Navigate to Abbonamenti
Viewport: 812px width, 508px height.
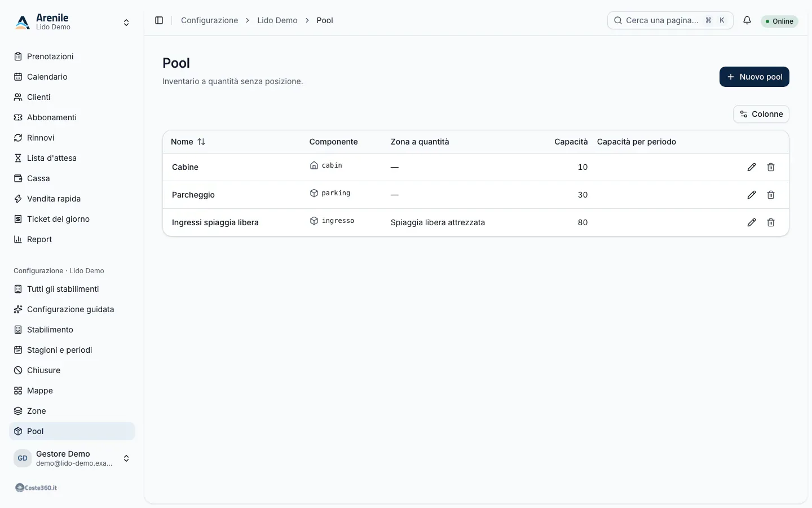click(x=72, y=117)
